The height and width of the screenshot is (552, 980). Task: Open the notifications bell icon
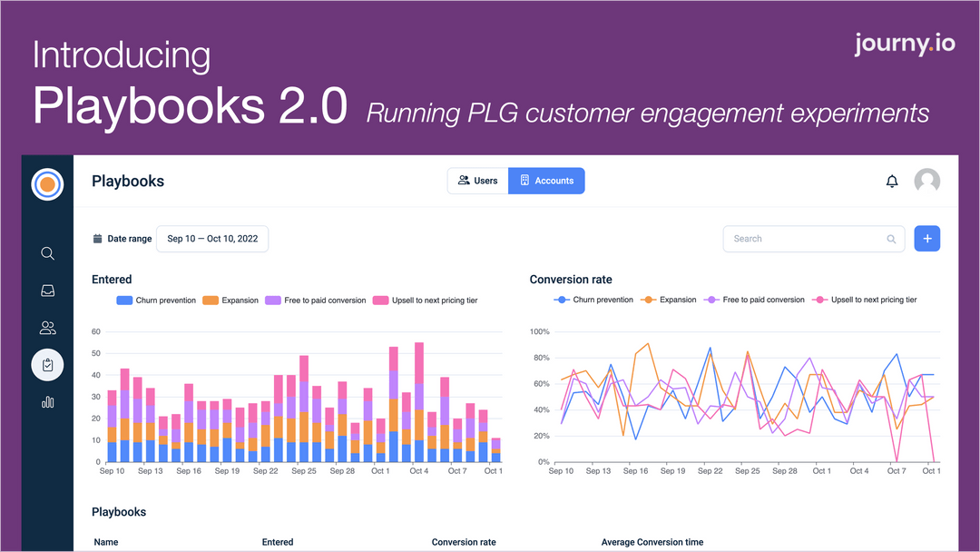click(892, 182)
